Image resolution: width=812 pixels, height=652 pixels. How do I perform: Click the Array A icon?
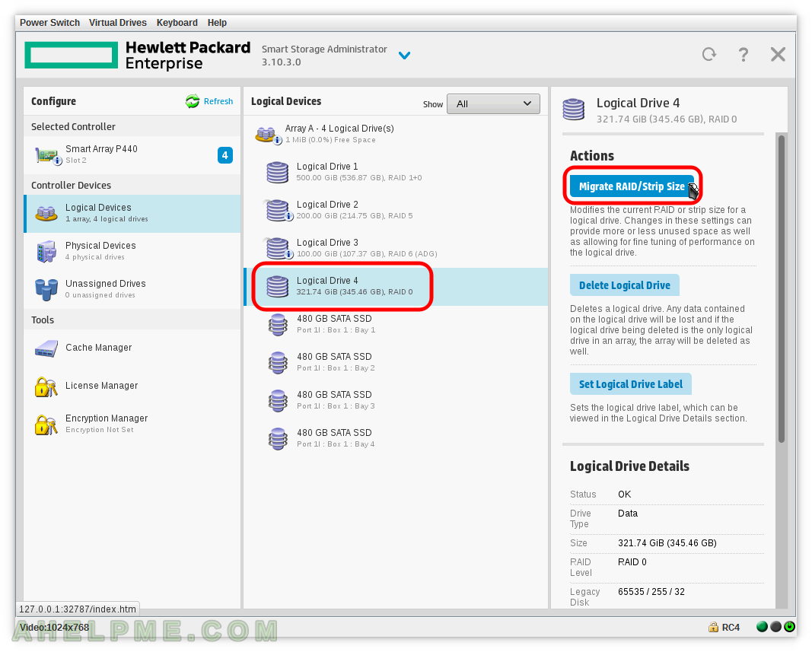(x=268, y=135)
